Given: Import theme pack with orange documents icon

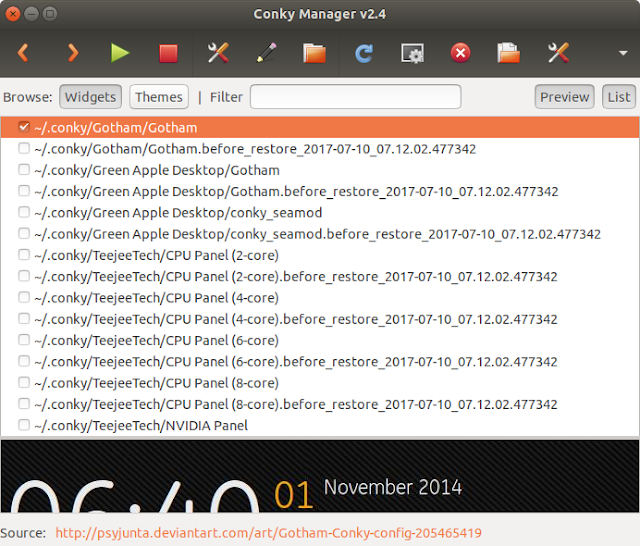Looking at the screenshot, I should pyautogui.click(x=509, y=53).
